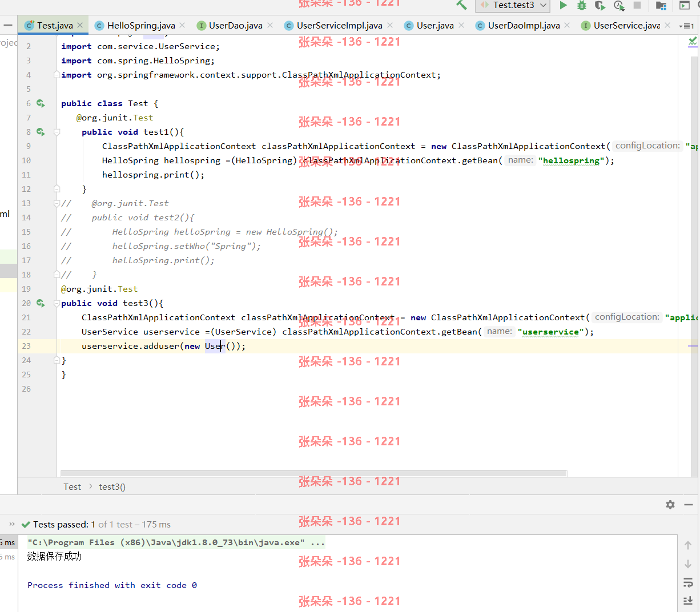Click hellospring.print() on line 11
700x612 pixels.
pyautogui.click(x=153, y=175)
